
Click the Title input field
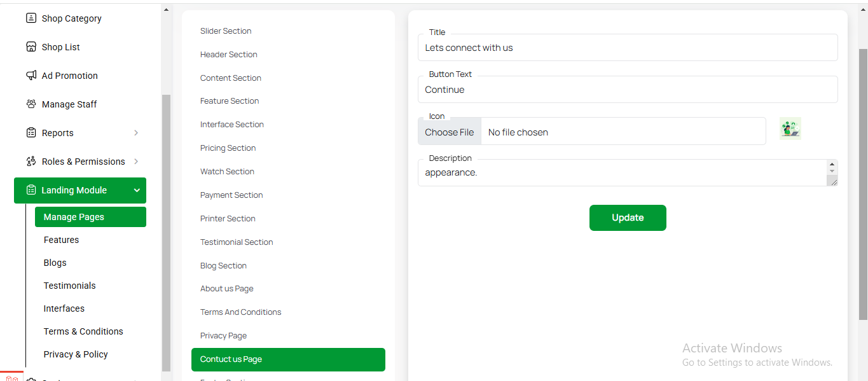(x=628, y=48)
